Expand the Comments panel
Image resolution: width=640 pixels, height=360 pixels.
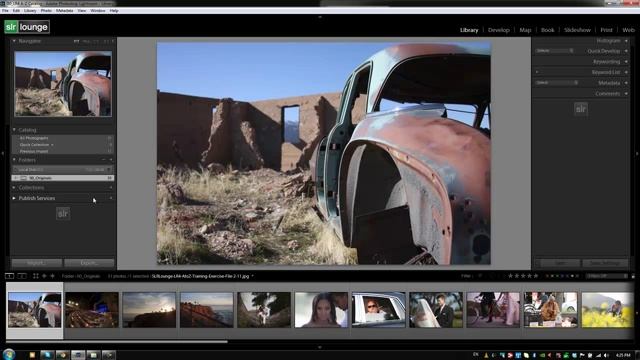tap(626, 93)
